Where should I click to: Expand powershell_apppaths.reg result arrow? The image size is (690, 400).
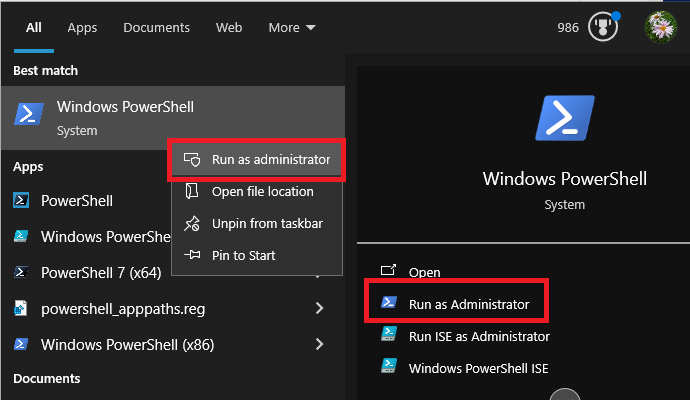[319, 308]
